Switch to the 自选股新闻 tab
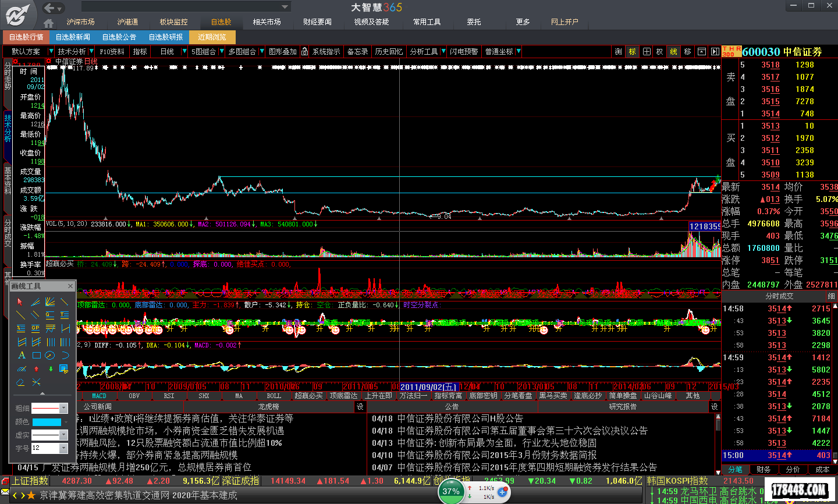The image size is (838, 504). click(x=73, y=37)
